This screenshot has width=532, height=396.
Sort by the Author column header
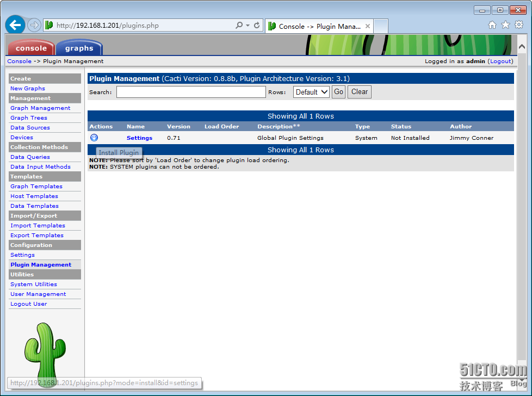tap(460, 127)
